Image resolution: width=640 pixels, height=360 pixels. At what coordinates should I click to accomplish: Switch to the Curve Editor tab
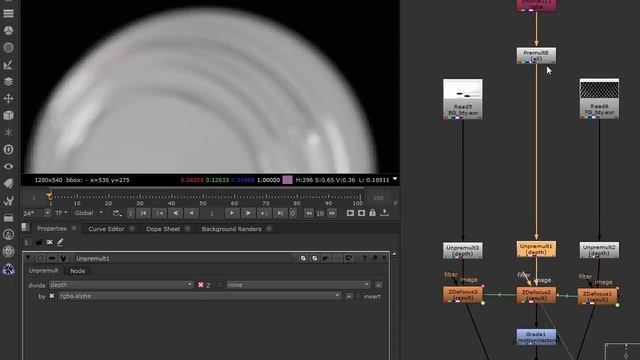coord(106,229)
